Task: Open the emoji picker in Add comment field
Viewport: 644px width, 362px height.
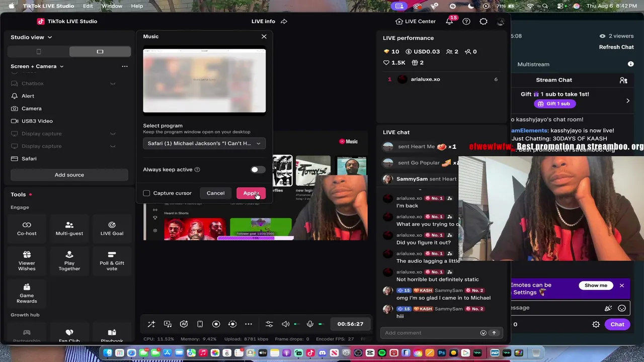Action: coord(484,333)
